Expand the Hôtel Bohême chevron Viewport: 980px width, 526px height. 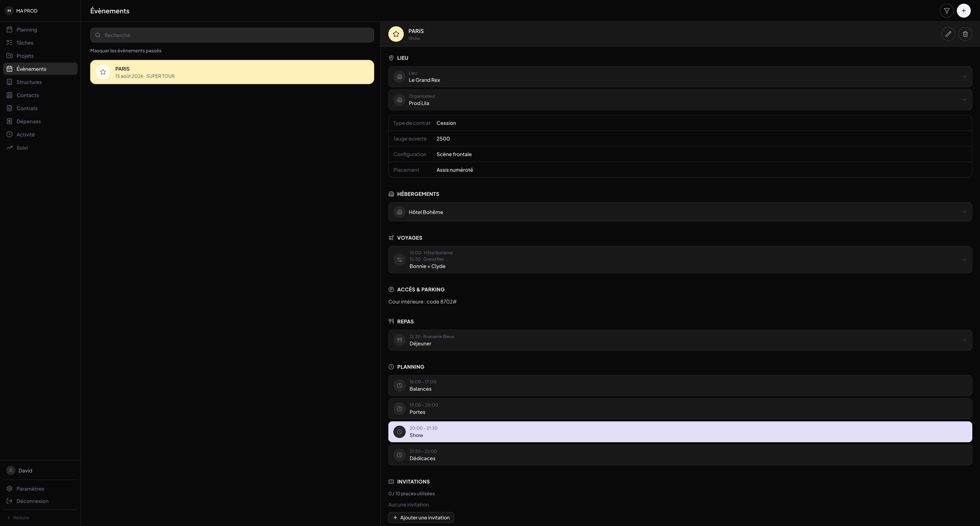click(964, 212)
